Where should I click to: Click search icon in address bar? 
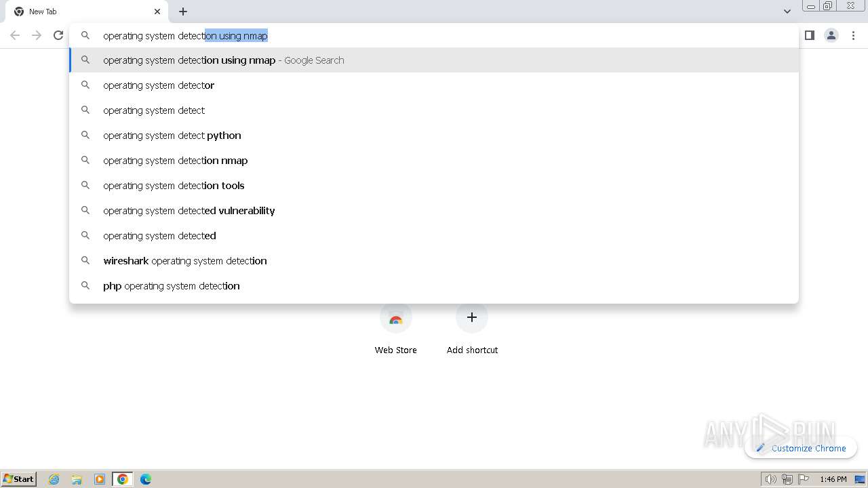coord(85,35)
